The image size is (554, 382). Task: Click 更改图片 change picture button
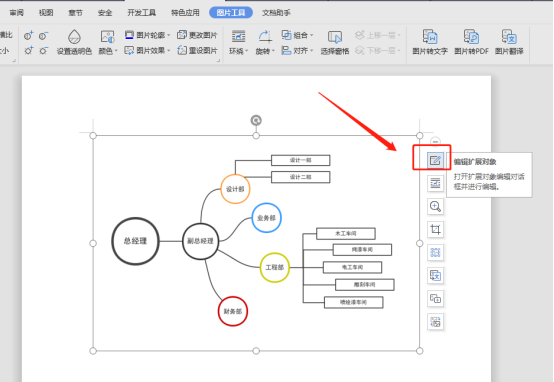tap(197, 35)
